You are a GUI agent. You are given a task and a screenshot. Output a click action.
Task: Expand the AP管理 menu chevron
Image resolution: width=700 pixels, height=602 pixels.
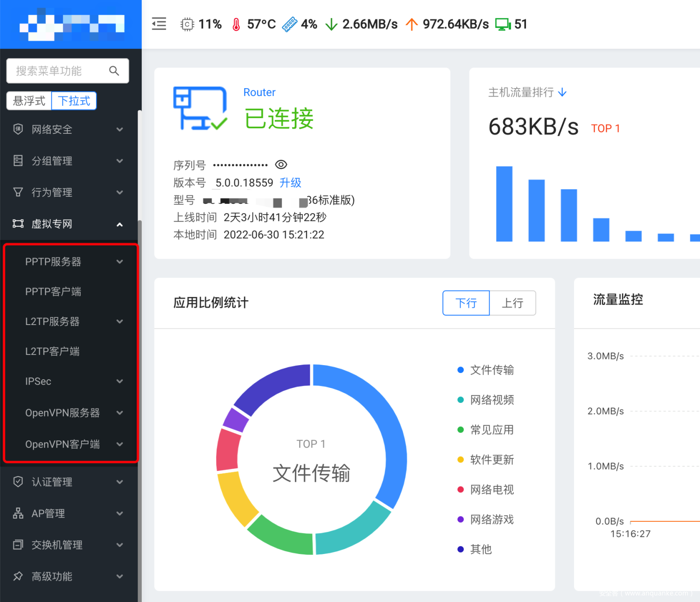(120, 513)
